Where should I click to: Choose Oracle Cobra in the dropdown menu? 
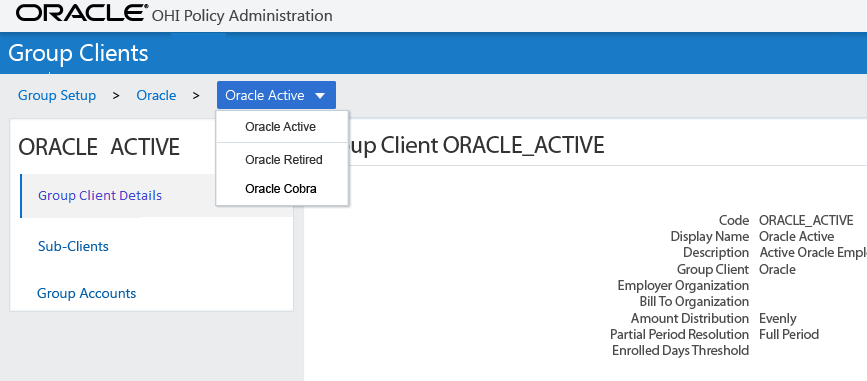[281, 189]
